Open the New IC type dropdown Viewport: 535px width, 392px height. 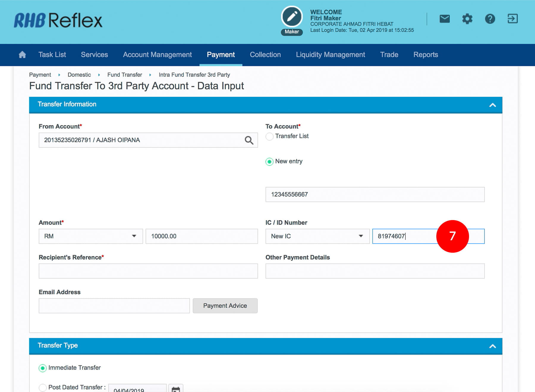317,236
